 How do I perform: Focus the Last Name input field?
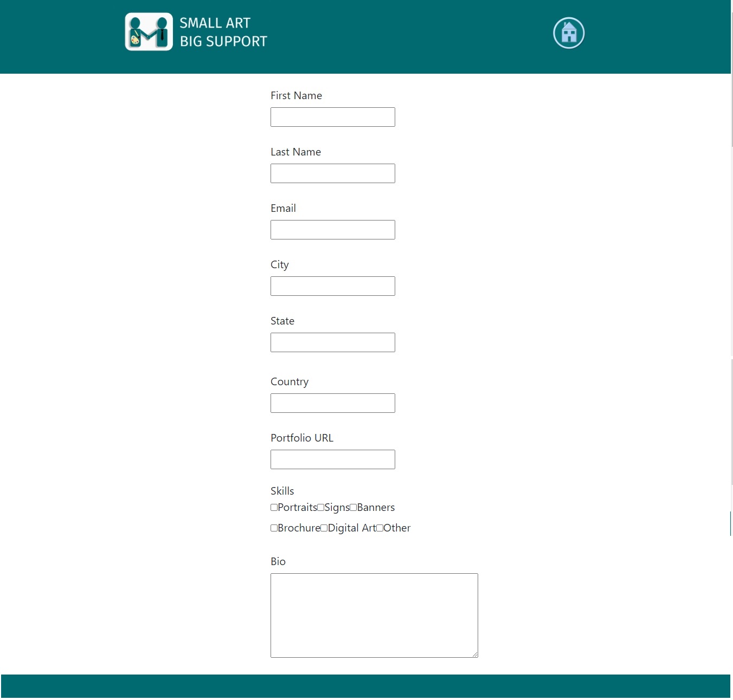coord(333,173)
